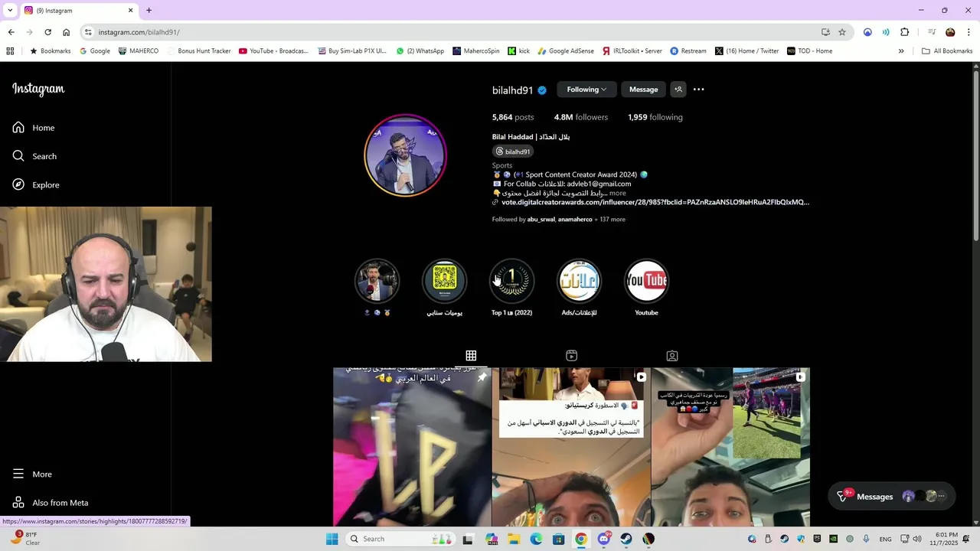Open the Google AdSense bookmark
The image size is (980, 551).
click(x=566, y=51)
